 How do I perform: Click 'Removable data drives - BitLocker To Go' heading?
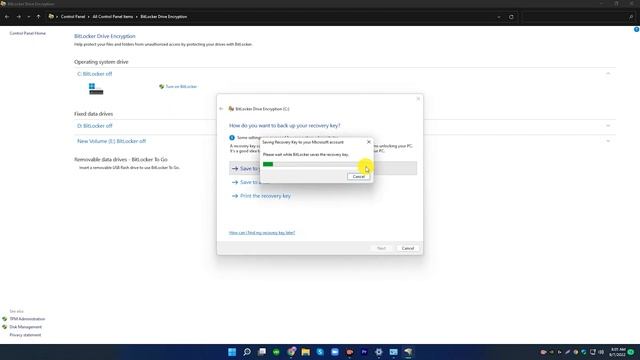click(121, 160)
